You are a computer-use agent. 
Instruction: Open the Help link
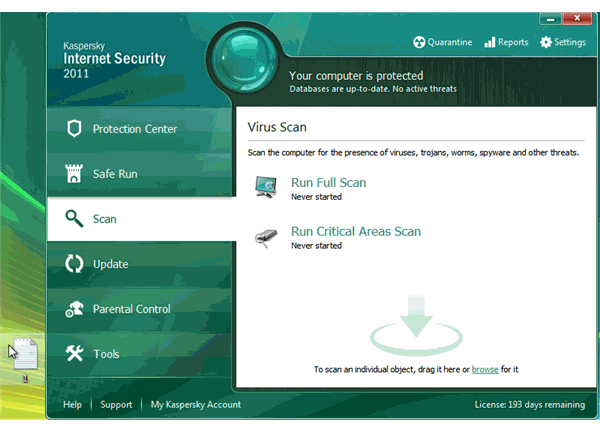(x=72, y=405)
